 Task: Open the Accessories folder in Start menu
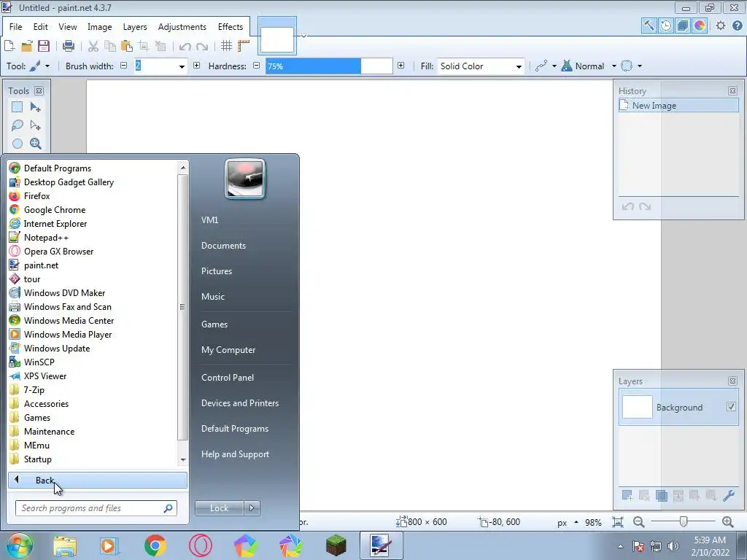click(46, 403)
